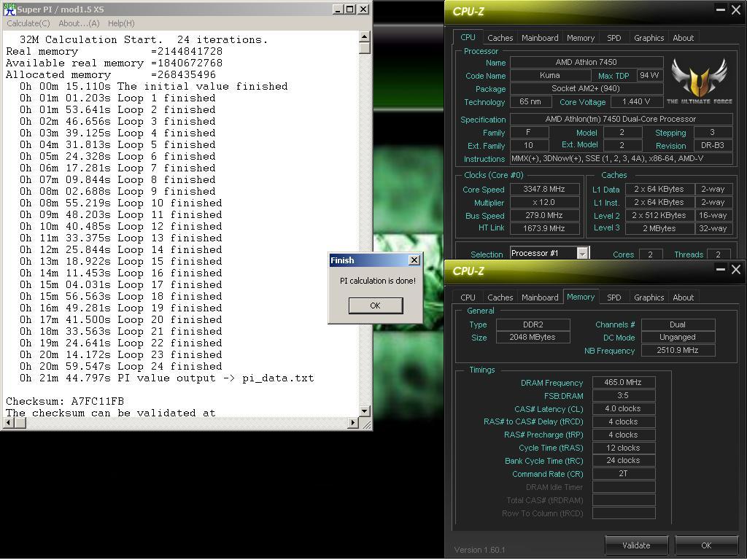Click the NB Frequency value 2510.9 MHz
The height and width of the screenshot is (560, 747).
(x=678, y=351)
